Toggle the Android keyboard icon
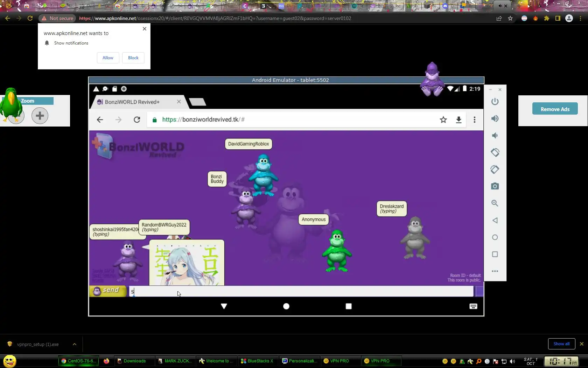588x368 pixels. click(473, 306)
